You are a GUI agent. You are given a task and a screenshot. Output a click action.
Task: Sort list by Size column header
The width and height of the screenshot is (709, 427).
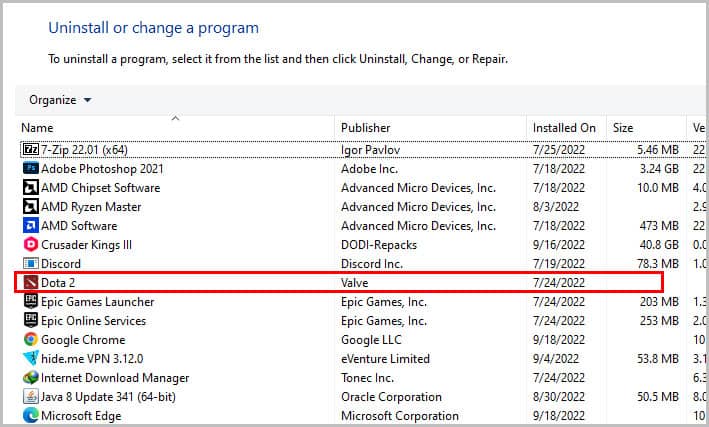(x=623, y=128)
